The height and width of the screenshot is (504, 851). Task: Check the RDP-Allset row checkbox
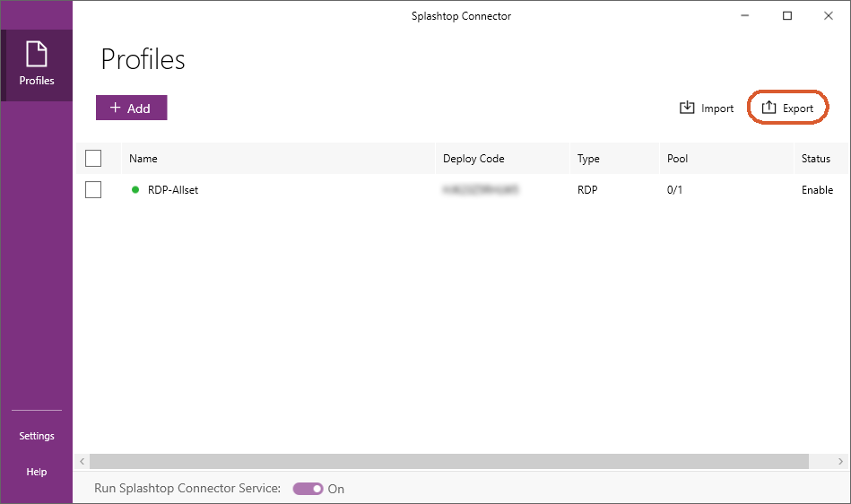[93, 190]
